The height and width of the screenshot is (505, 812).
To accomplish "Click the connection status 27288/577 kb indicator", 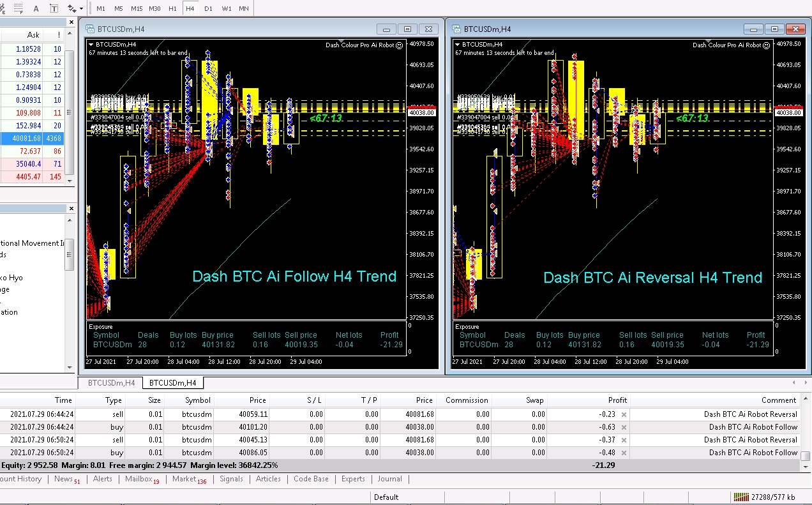I will click(763, 497).
